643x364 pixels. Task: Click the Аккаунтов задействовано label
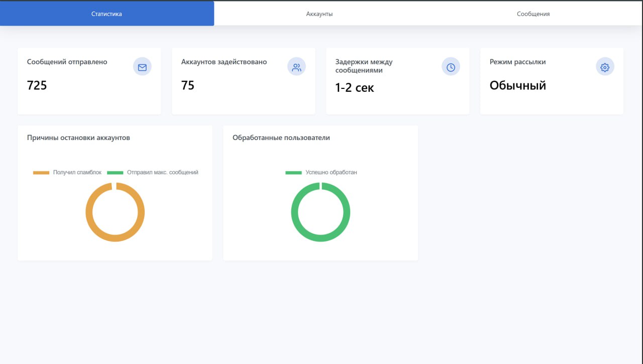tap(224, 62)
